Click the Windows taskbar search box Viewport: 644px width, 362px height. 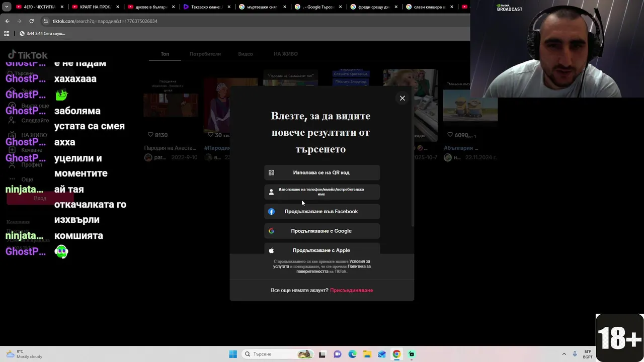pyautogui.click(x=277, y=354)
